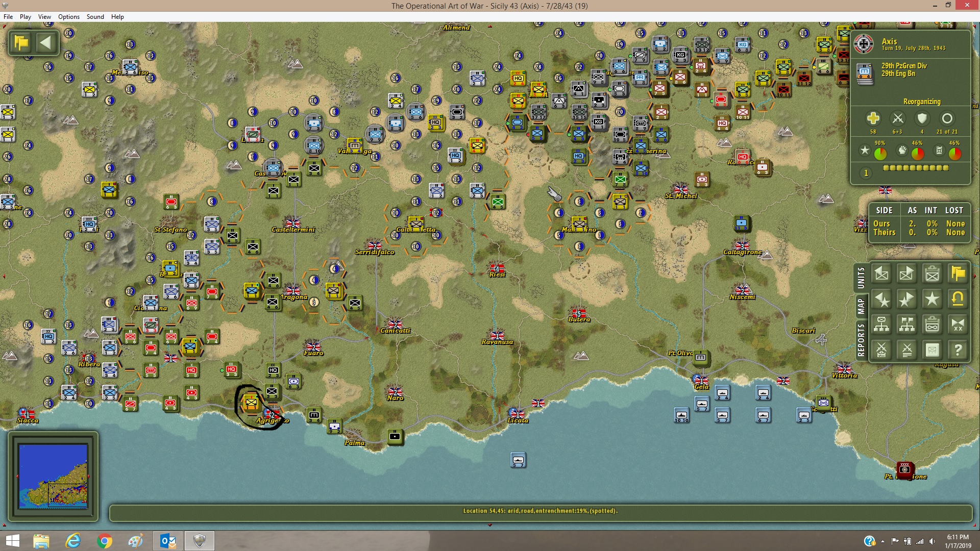980x551 pixels.
Task: Click the dark red XXXX unit at Pt. Palazione
Action: pos(904,469)
